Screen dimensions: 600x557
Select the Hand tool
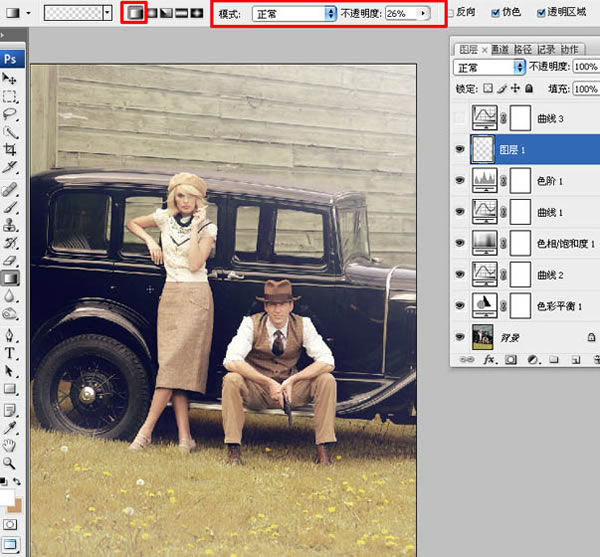pyautogui.click(x=10, y=445)
